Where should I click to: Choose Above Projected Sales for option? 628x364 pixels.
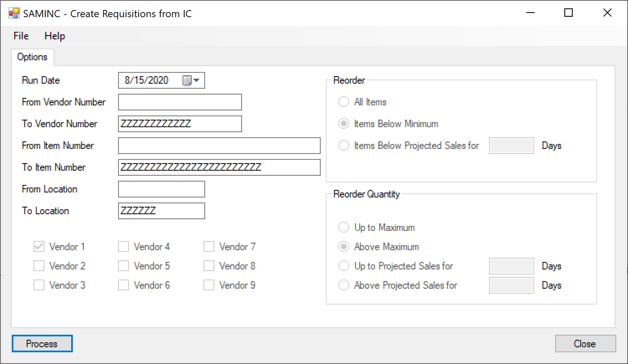[x=344, y=285]
